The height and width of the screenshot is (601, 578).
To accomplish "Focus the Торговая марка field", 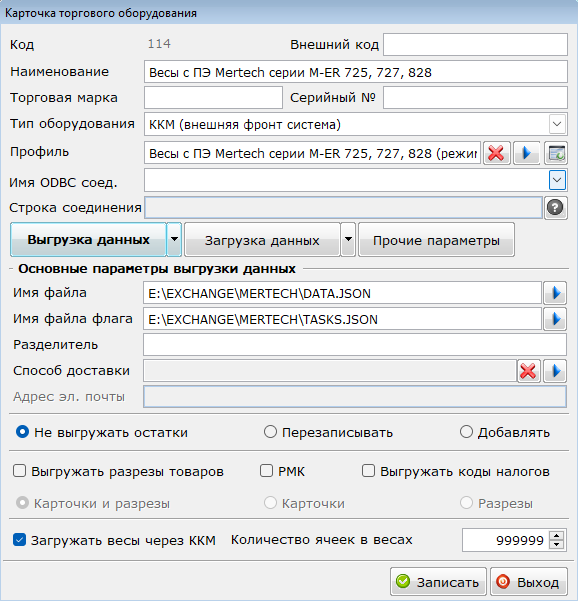I will (213, 97).
